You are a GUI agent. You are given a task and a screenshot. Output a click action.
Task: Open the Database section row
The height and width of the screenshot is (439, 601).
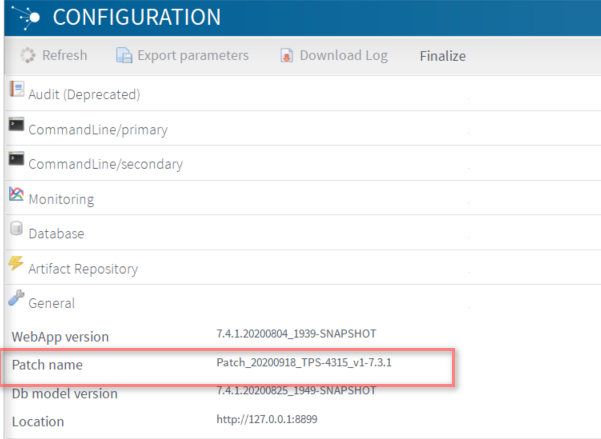(56, 234)
